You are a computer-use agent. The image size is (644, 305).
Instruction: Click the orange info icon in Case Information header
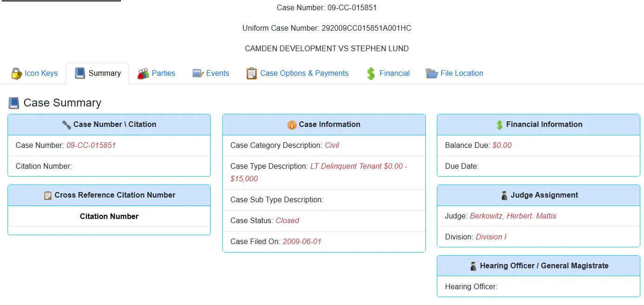tap(292, 125)
